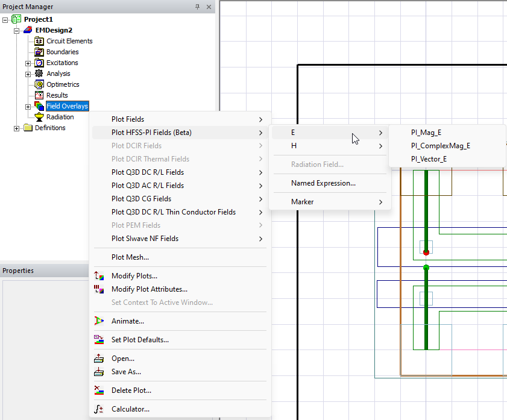Open the Marker submenu arrow

(380, 202)
